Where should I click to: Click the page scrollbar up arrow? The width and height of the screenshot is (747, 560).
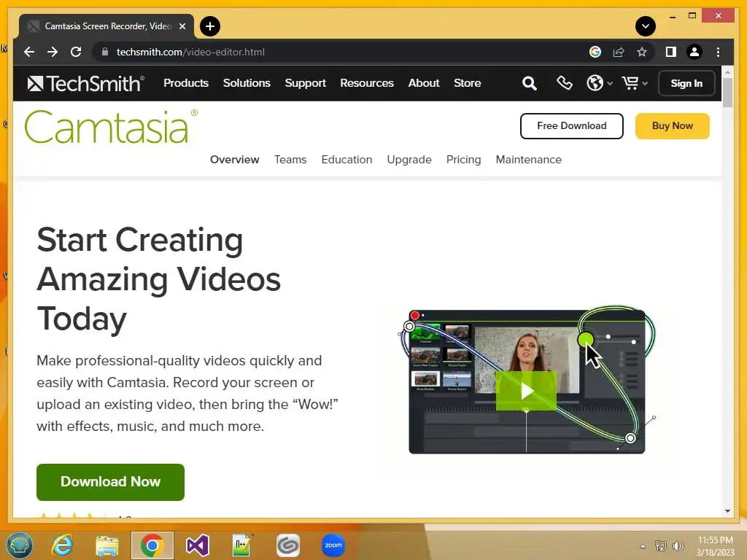pos(727,72)
